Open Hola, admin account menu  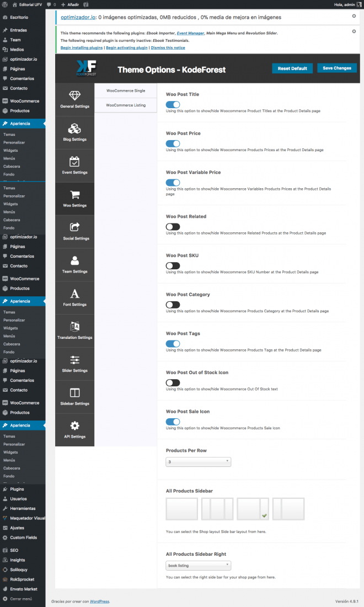(x=348, y=4)
